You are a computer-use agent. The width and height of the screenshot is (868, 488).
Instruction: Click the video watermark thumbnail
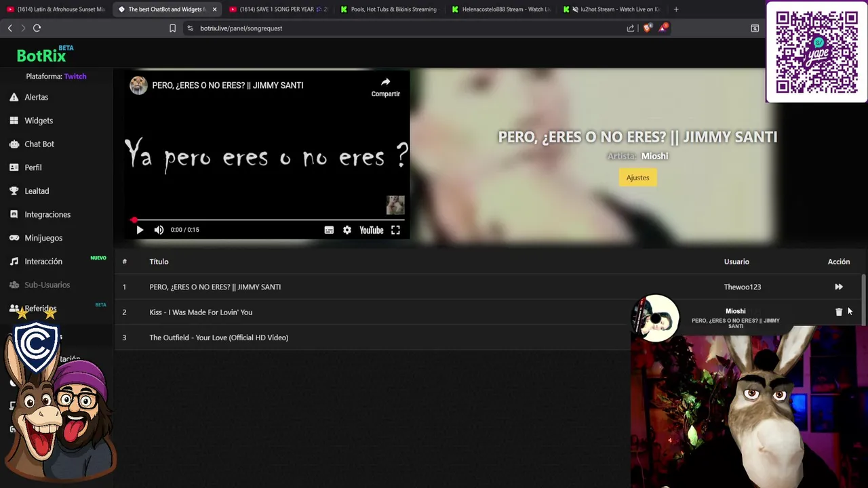[x=395, y=205]
